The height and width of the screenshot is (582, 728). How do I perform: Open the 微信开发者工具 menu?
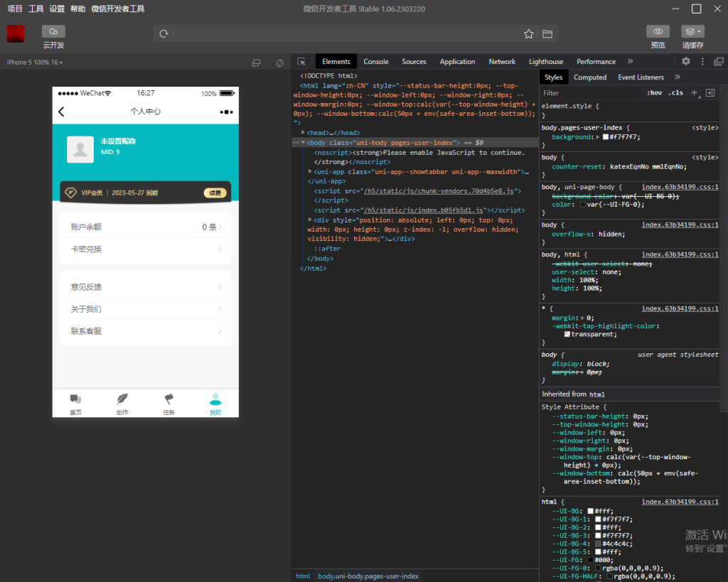[x=118, y=9]
